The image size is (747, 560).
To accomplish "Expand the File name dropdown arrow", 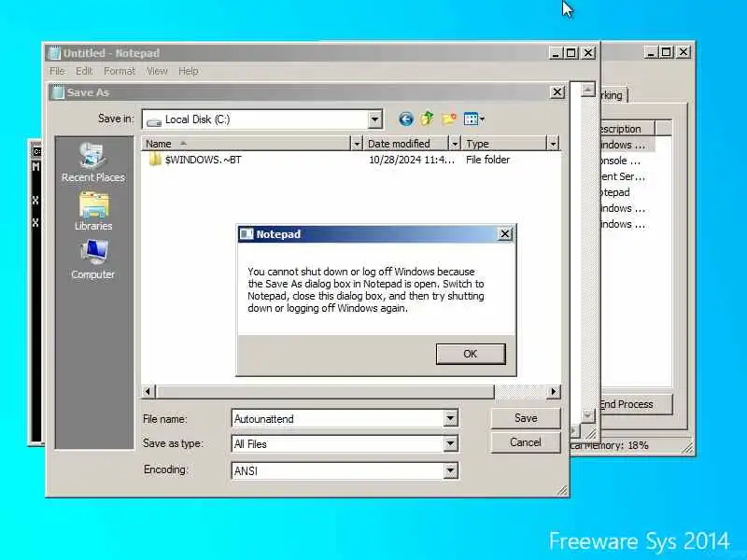I will point(450,418).
